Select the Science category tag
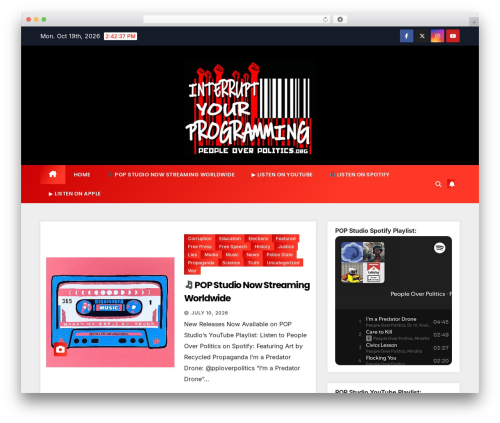The width and height of the screenshot is (500, 423). coord(231,263)
